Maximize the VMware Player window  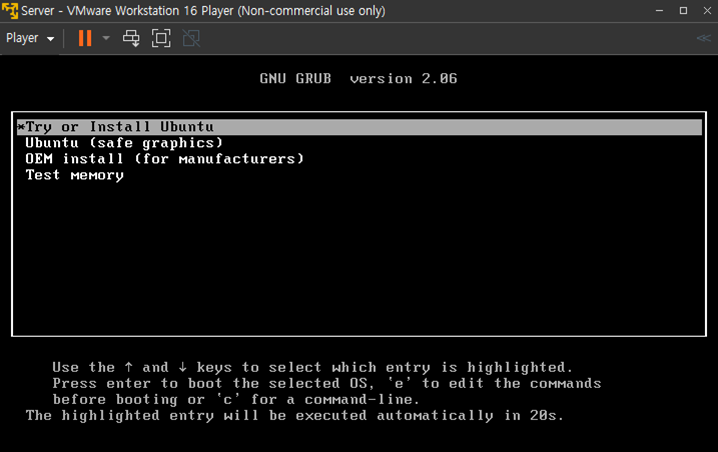[x=683, y=11]
